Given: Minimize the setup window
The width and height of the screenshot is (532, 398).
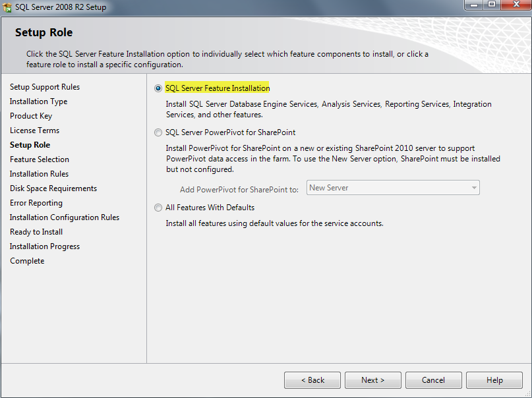Looking at the screenshot, I should pos(474,5).
